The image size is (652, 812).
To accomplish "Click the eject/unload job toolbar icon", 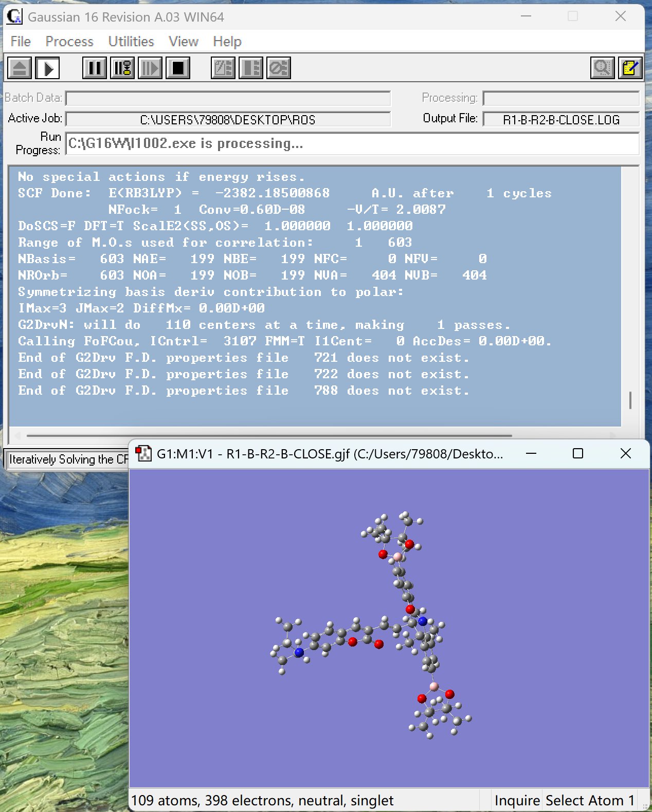I will (20, 68).
